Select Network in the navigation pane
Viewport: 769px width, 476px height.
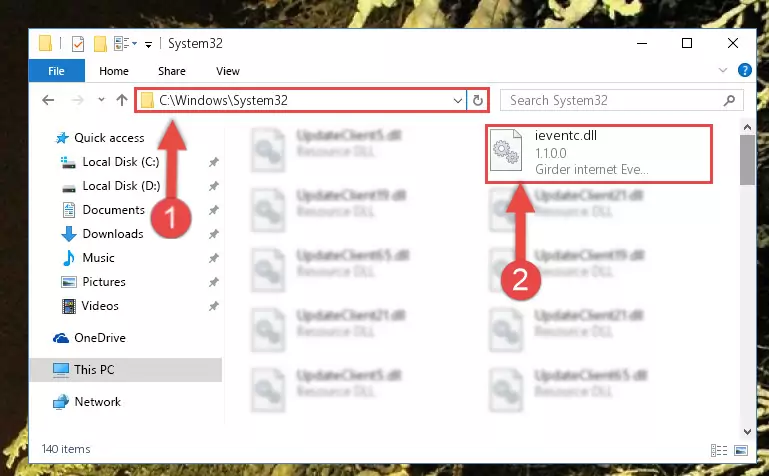pyautogui.click(x=97, y=402)
